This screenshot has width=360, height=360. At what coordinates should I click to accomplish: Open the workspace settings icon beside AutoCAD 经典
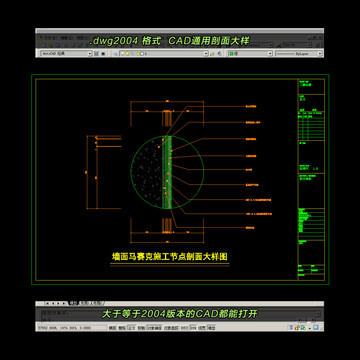tap(96, 53)
